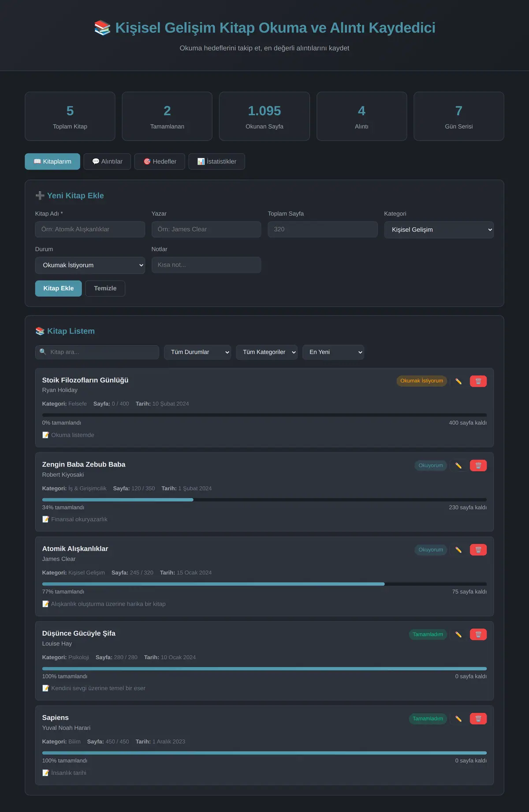Image resolution: width=529 pixels, height=812 pixels.
Task: Click the Temizle button
Action: [x=105, y=288]
